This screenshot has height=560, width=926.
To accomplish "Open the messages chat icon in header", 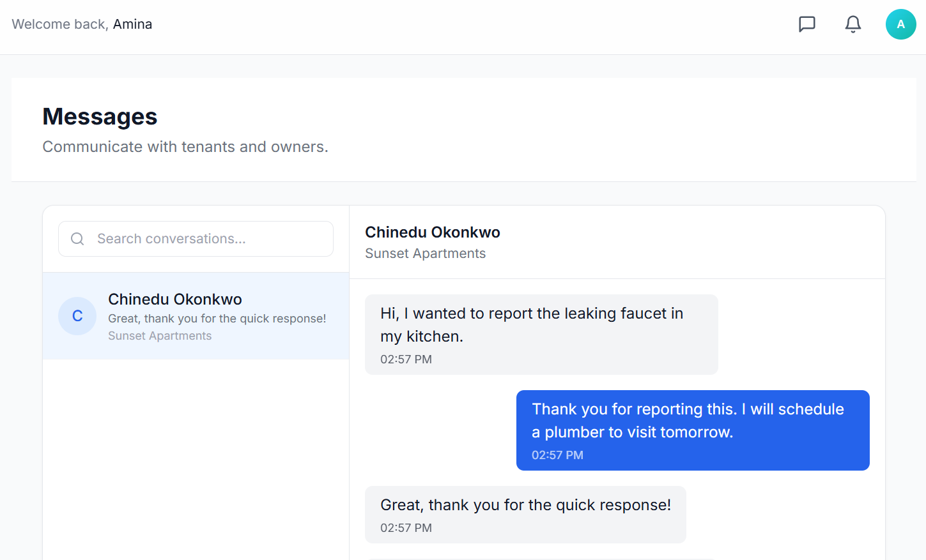I will click(x=807, y=24).
